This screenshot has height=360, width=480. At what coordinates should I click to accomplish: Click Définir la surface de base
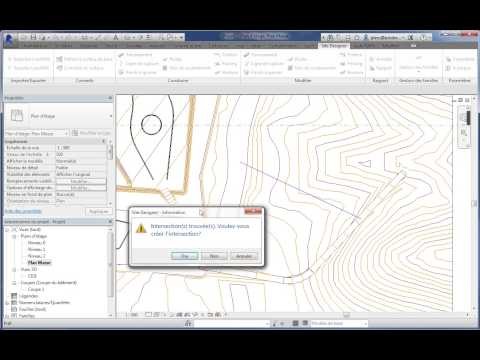[84, 59]
